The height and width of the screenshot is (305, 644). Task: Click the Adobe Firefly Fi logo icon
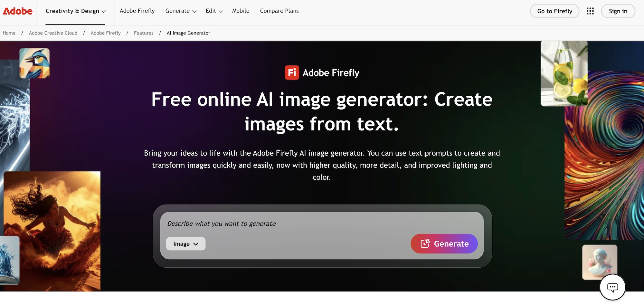tap(292, 72)
